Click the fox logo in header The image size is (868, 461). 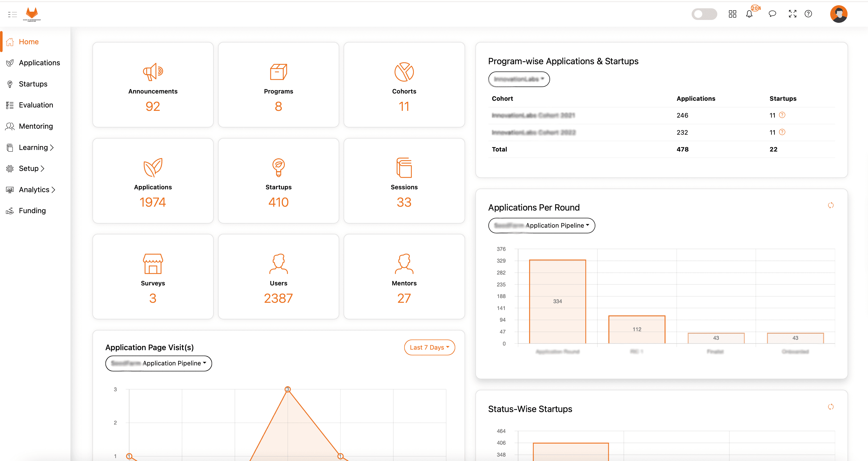tap(32, 14)
